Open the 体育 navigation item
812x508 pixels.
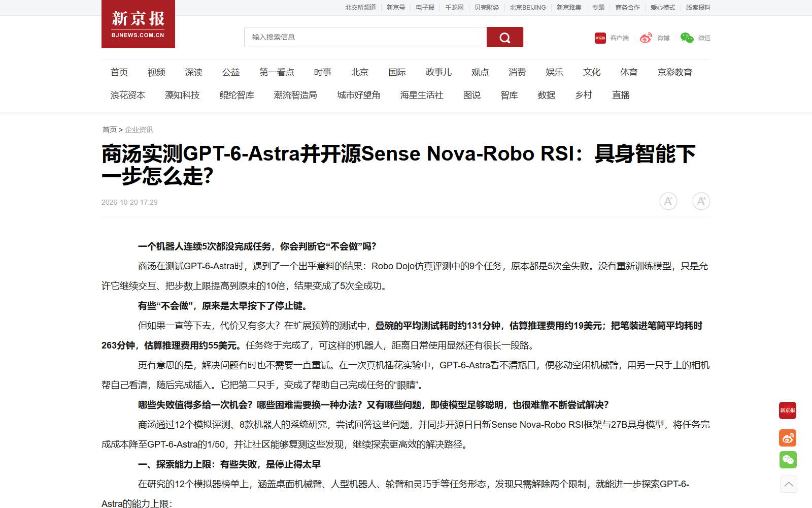click(x=629, y=72)
